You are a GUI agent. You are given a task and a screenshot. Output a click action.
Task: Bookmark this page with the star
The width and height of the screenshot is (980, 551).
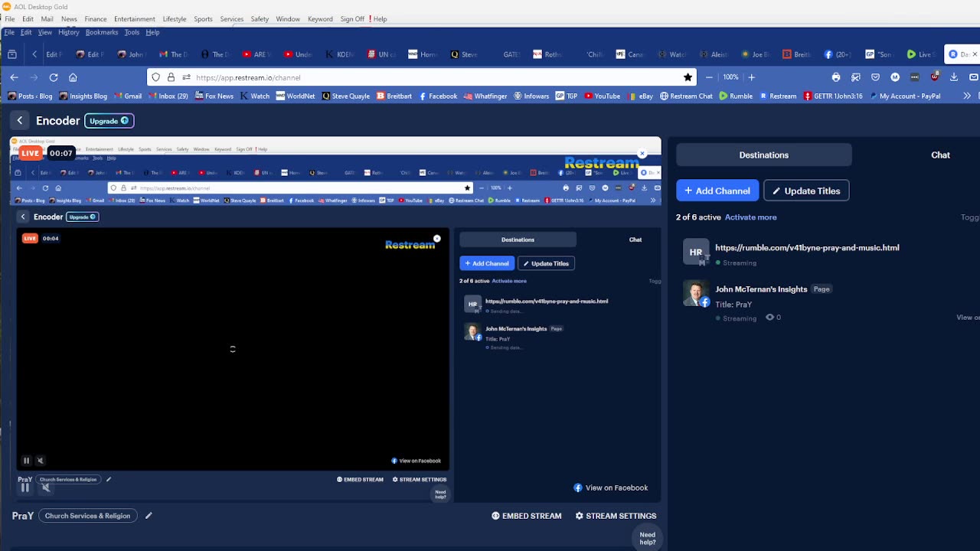[688, 77]
